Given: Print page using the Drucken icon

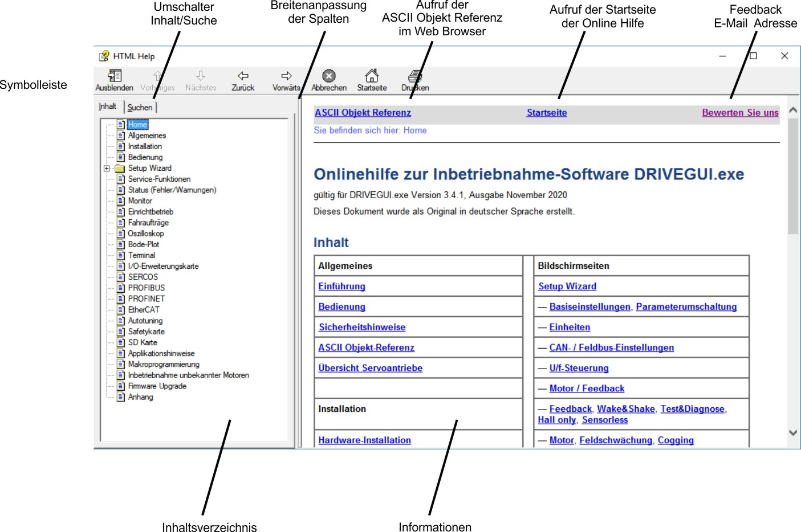Looking at the screenshot, I should [415, 76].
